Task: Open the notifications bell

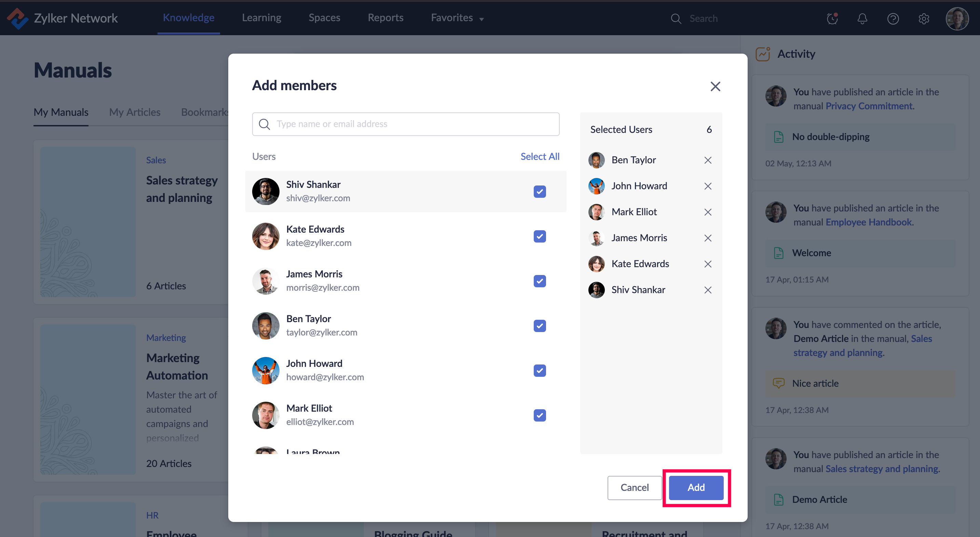Action: (862, 18)
